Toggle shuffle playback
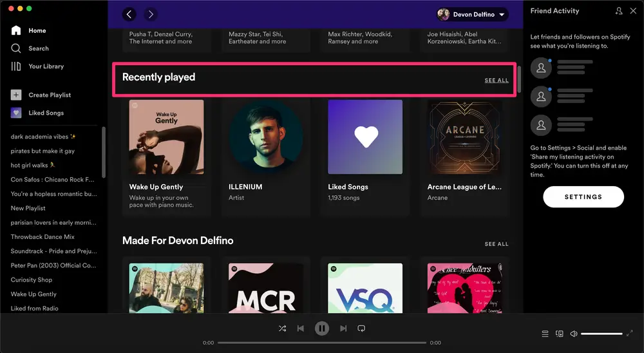 (282, 329)
